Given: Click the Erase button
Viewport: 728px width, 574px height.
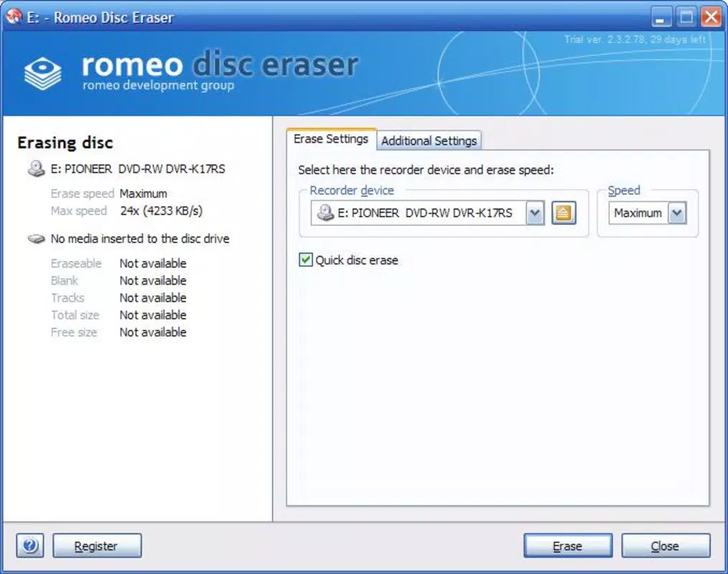Looking at the screenshot, I should point(568,546).
